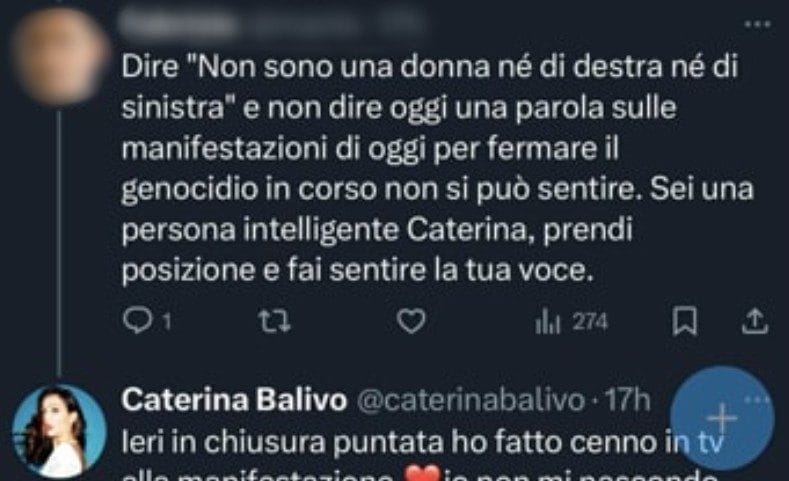Bookmark the first tweet
This screenshot has width=789, height=481.
point(685,322)
